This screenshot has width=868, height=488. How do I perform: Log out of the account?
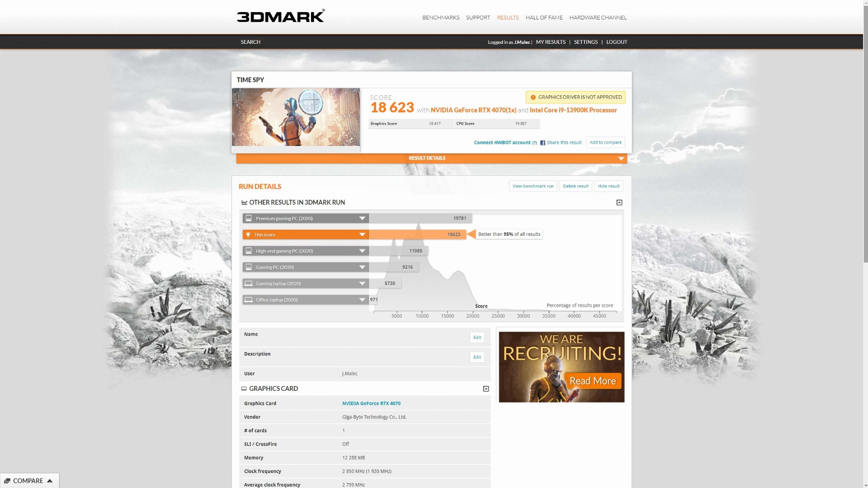[x=617, y=42]
